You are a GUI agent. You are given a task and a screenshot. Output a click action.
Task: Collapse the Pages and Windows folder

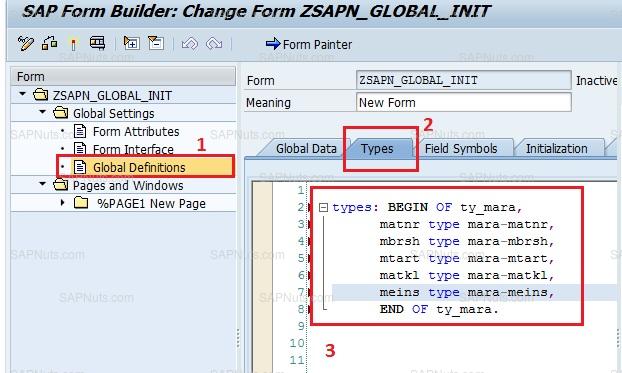[x=42, y=184]
